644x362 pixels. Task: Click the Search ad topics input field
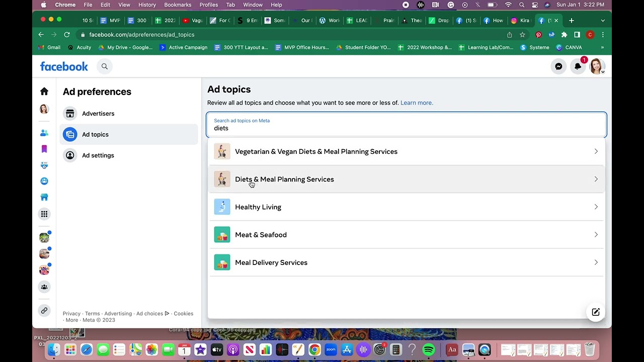point(407,125)
